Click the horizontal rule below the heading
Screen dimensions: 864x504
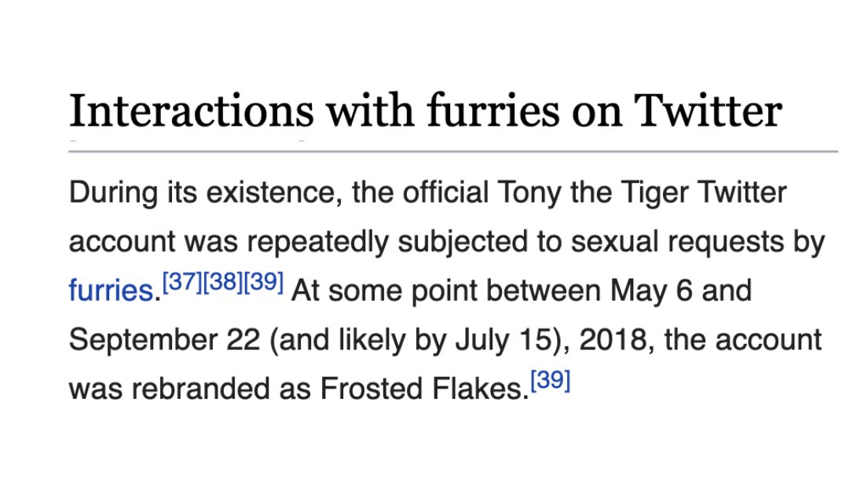tap(453, 151)
